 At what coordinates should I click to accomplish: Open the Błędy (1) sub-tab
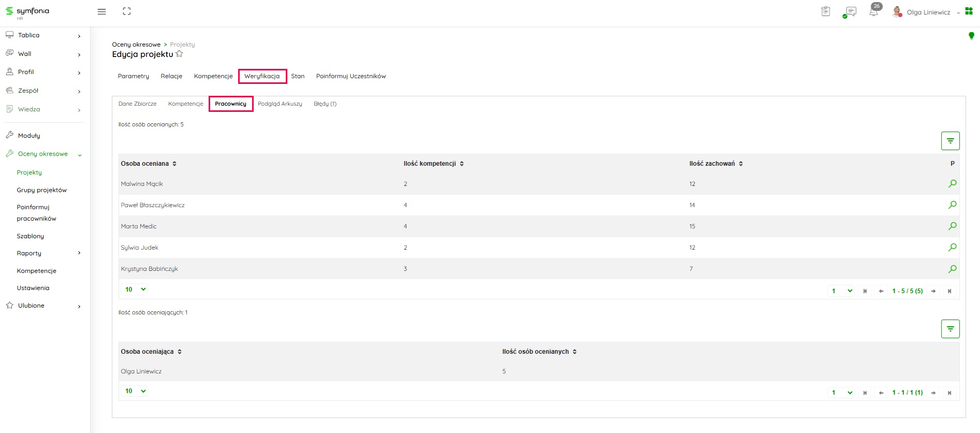325,104
